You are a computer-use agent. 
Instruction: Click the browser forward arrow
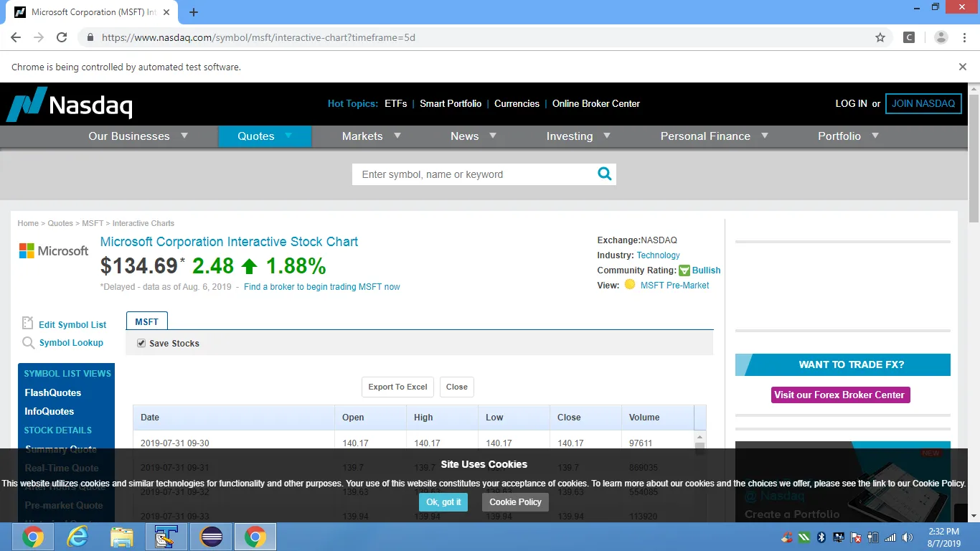click(x=39, y=37)
